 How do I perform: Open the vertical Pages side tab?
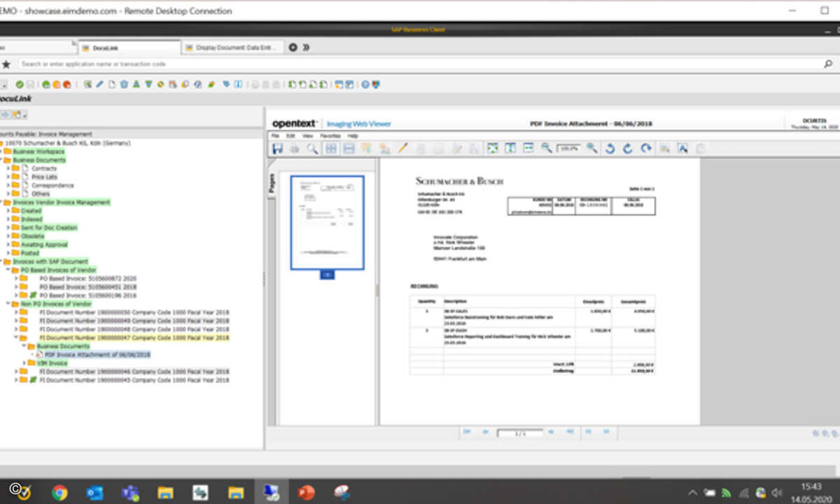[x=272, y=183]
